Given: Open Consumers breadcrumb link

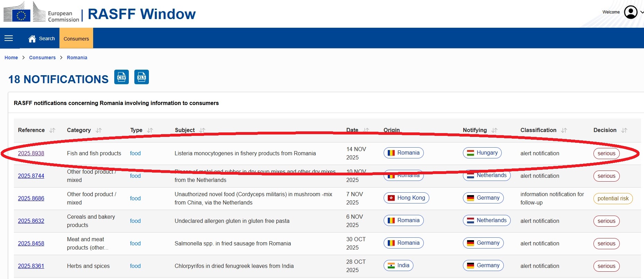Looking at the screenshot, I should click(42, 58).
